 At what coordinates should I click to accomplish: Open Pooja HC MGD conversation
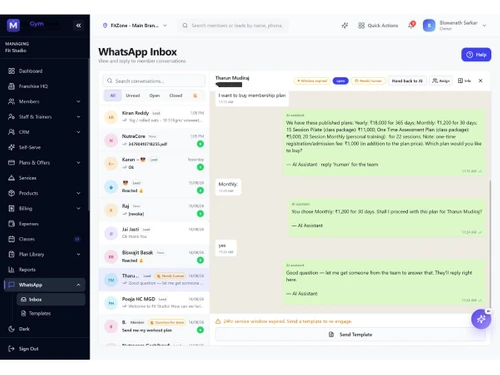tap(154, 303)
